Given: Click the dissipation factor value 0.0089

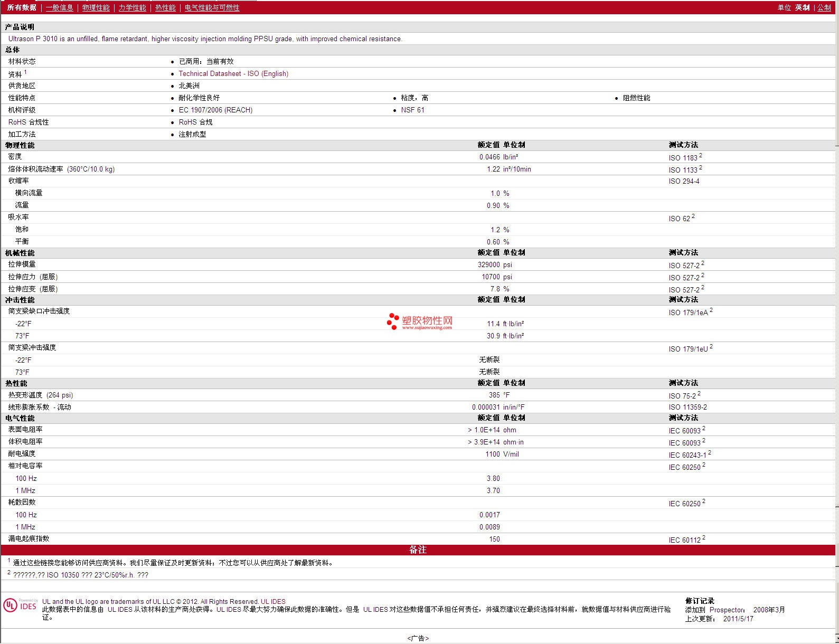Looking at the screenshot, I should [x=489, y=527].
